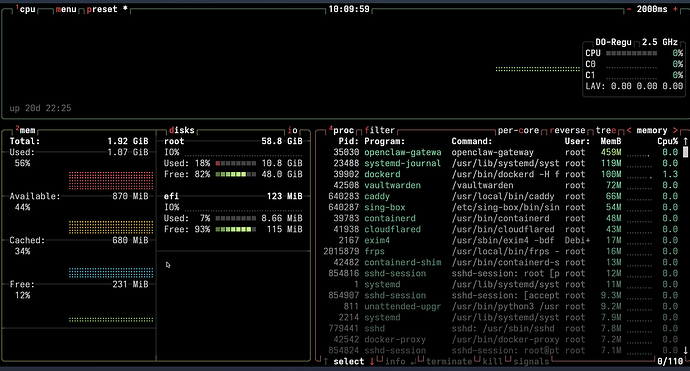Select the sing-box process row

click(501, 207)
